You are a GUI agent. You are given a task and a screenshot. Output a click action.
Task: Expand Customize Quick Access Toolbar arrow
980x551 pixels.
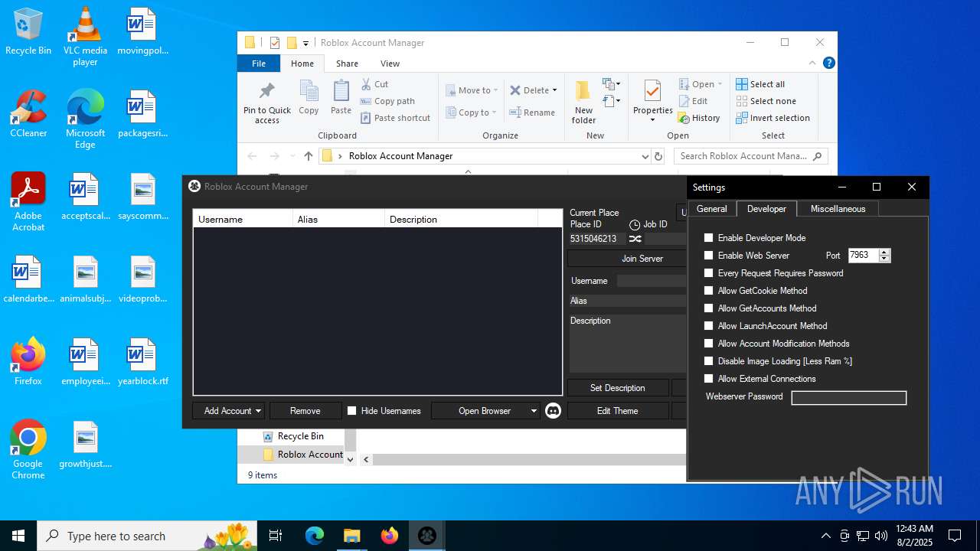[x=305, y=43]
